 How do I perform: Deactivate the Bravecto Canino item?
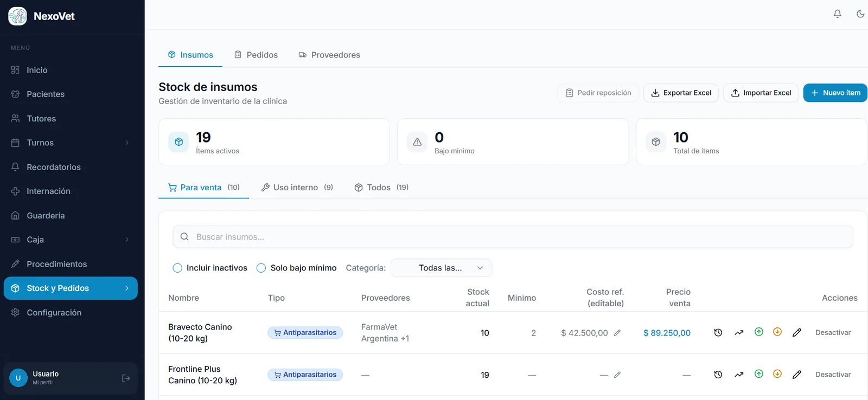point(833,333)
